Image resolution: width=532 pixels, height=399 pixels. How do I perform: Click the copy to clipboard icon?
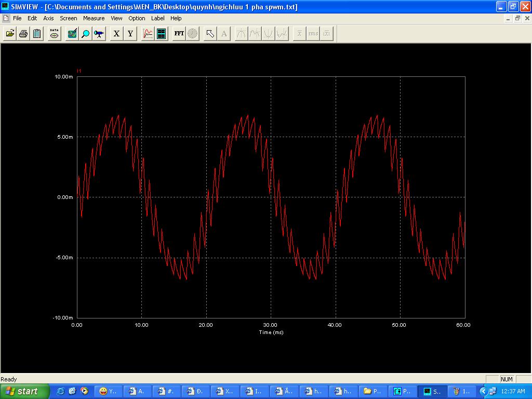coord(37,34)
